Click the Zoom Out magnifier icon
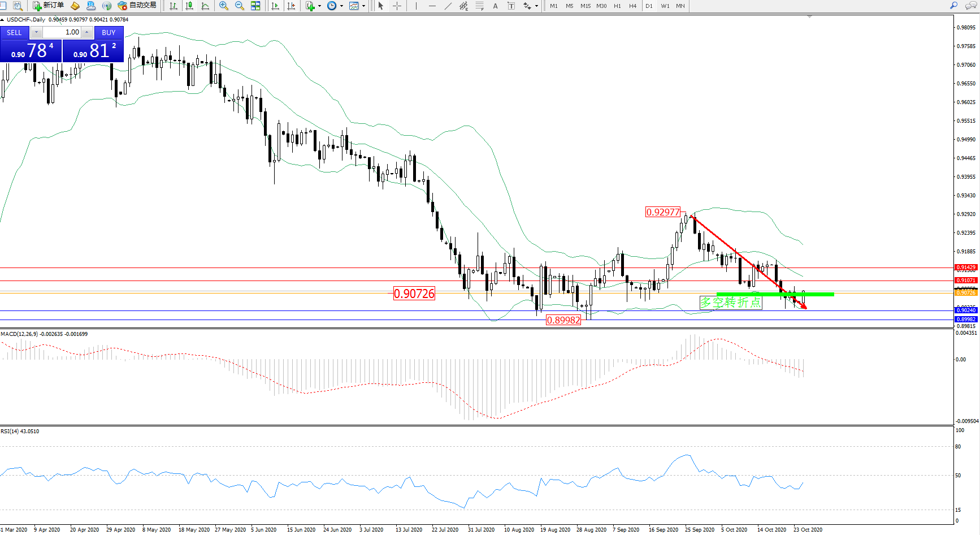The width and height of the screenshot is (980, 535). (239, 6)
